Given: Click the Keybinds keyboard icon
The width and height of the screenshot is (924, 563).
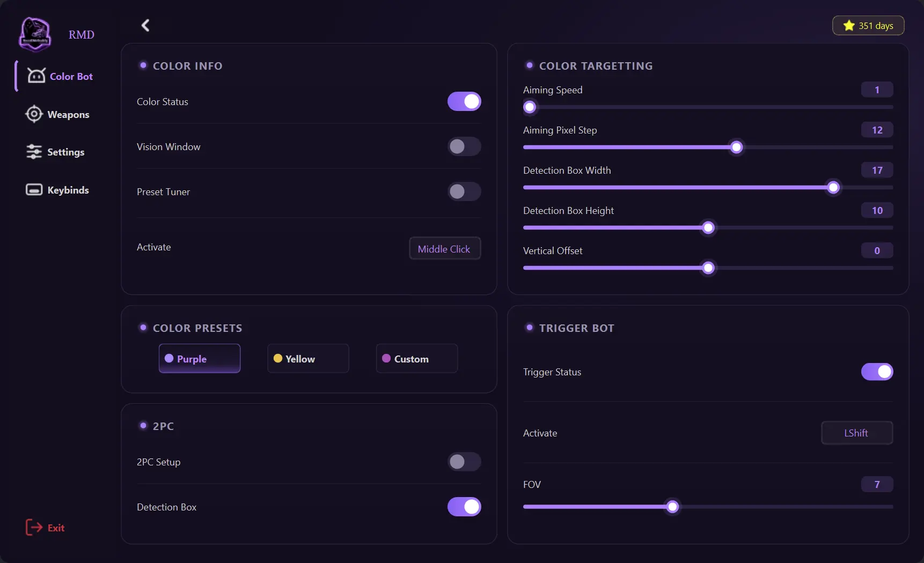Looking at the screenshot, I should 34,190.
